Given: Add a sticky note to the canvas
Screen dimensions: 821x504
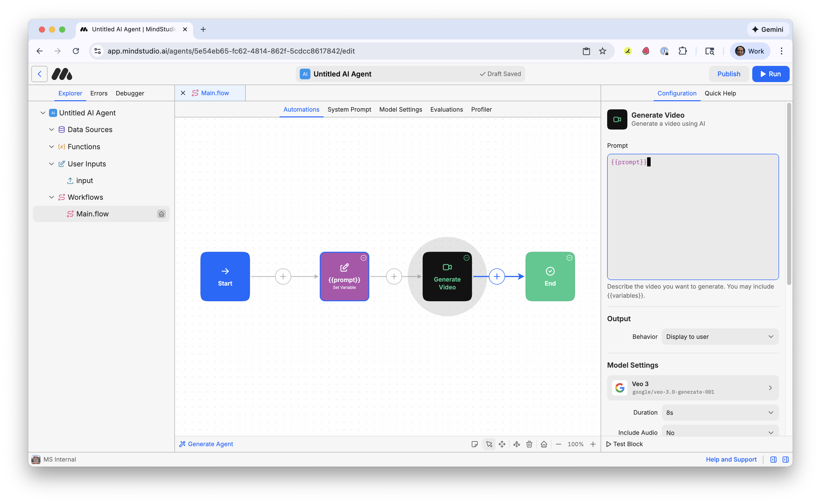Looking at the screenshot, I should click(x=474, y=444).
